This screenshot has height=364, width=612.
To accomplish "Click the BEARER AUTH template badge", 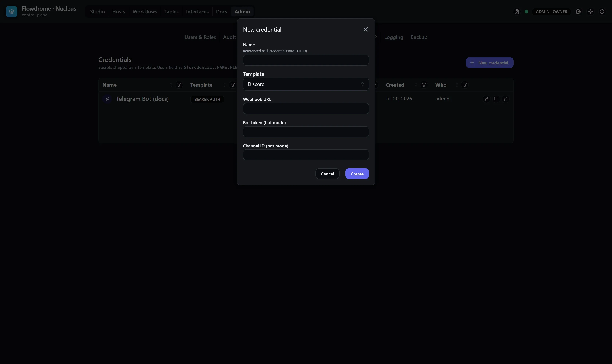I will click(207, 99).
